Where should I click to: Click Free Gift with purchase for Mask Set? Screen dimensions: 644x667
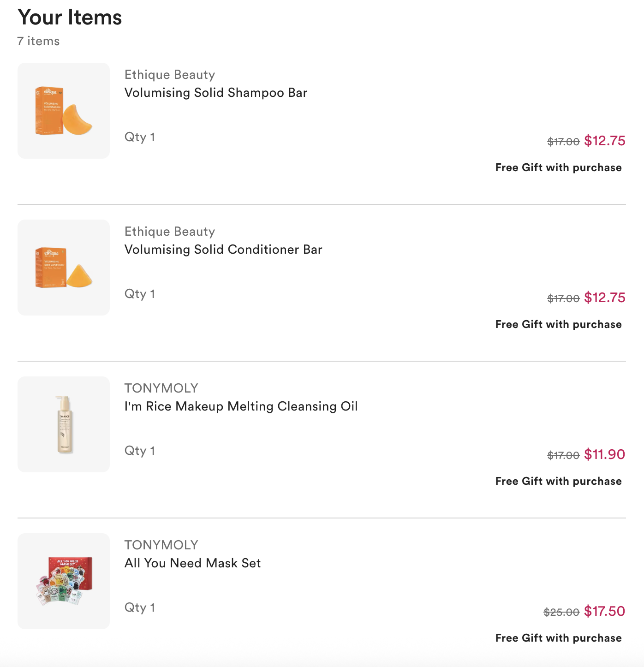(x=558, y=638)
